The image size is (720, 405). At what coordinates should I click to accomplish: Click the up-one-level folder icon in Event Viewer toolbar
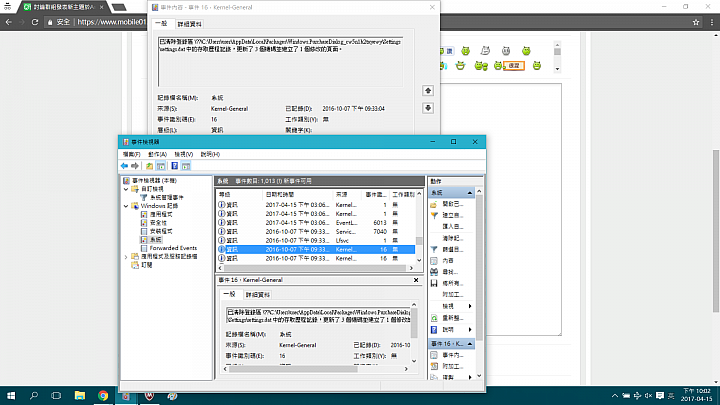tap(149, 166)
